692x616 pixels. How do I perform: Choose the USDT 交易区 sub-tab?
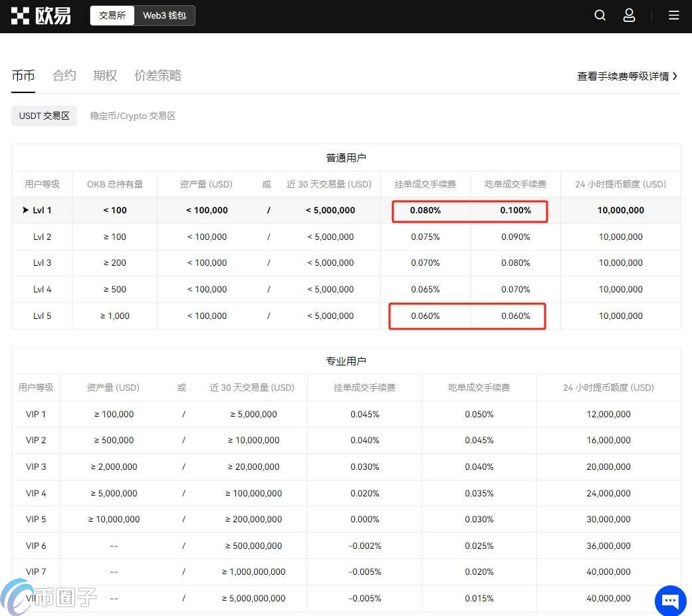point(44,116)
